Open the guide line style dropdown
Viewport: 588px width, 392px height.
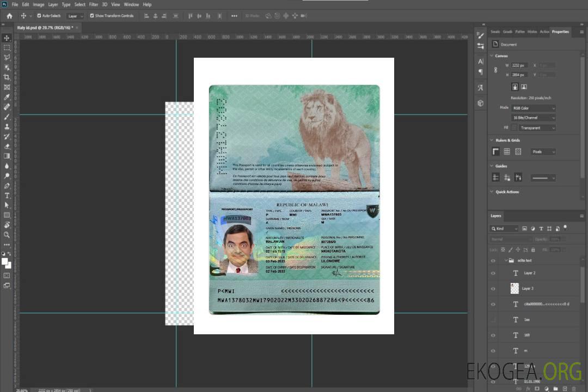[x=543, y=178]
